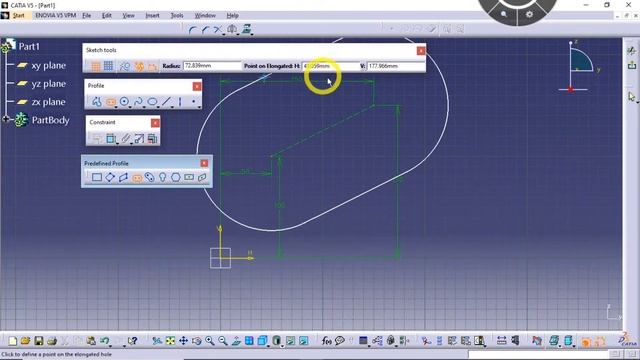Select Rectangle in Predefined Profile
640x360 pixels.
click(x=97, y=177)
